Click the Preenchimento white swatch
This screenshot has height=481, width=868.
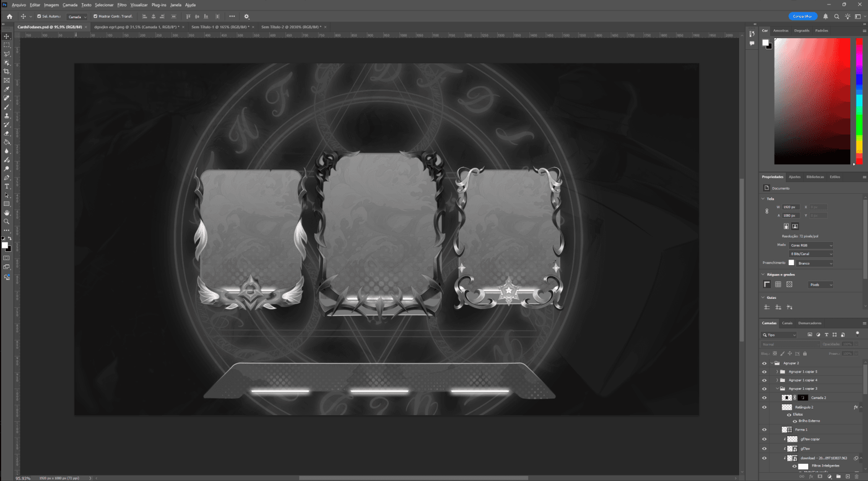791,263
